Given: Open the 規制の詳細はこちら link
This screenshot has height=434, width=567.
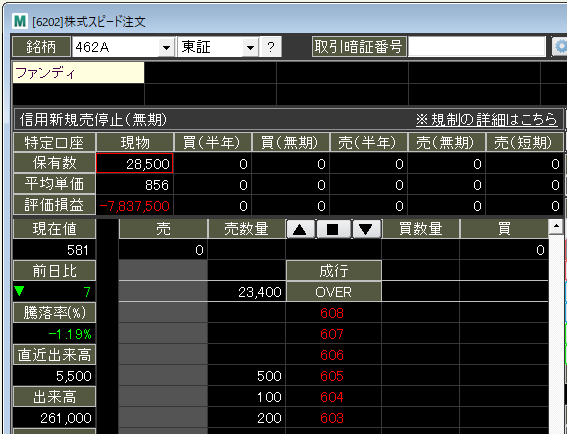Looking at the screenshot, I should click(x=486, y=119).
